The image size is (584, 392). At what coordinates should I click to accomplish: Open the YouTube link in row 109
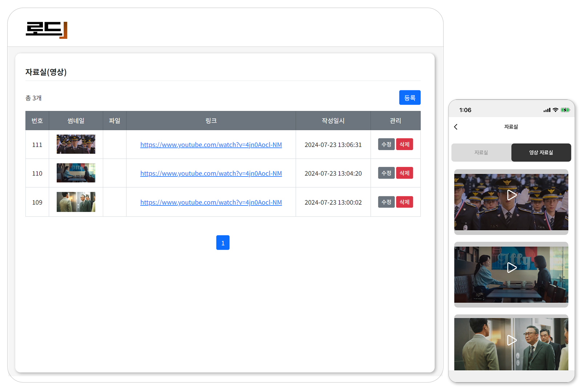point(211,203)
